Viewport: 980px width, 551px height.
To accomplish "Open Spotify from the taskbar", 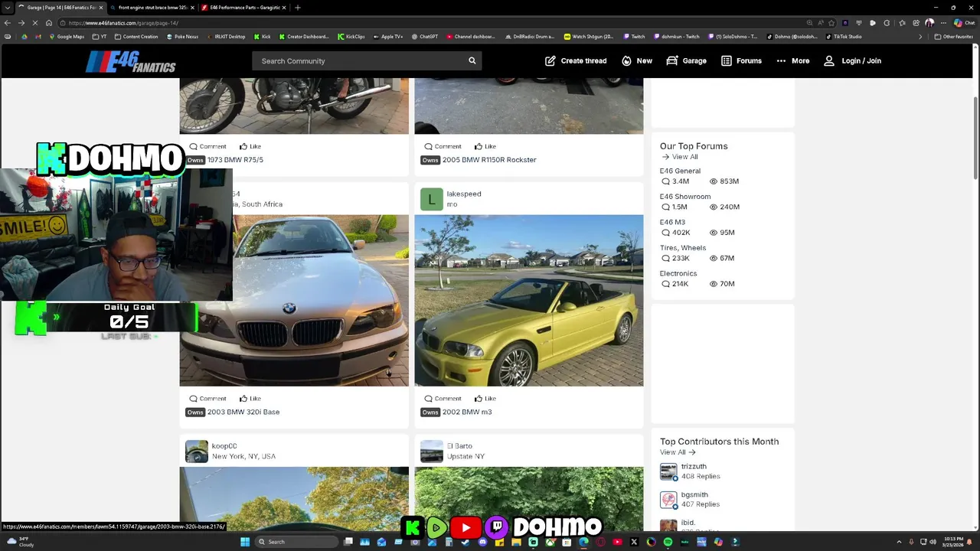I will 668,542.
